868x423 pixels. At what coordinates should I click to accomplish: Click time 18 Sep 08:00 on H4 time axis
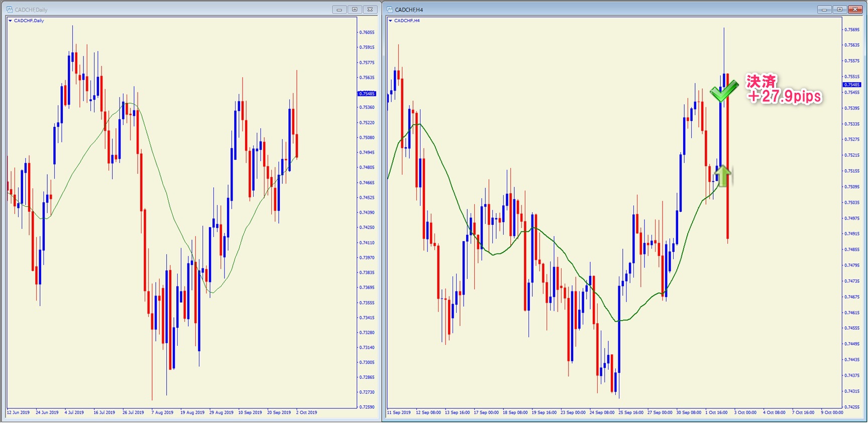(515, 412)
